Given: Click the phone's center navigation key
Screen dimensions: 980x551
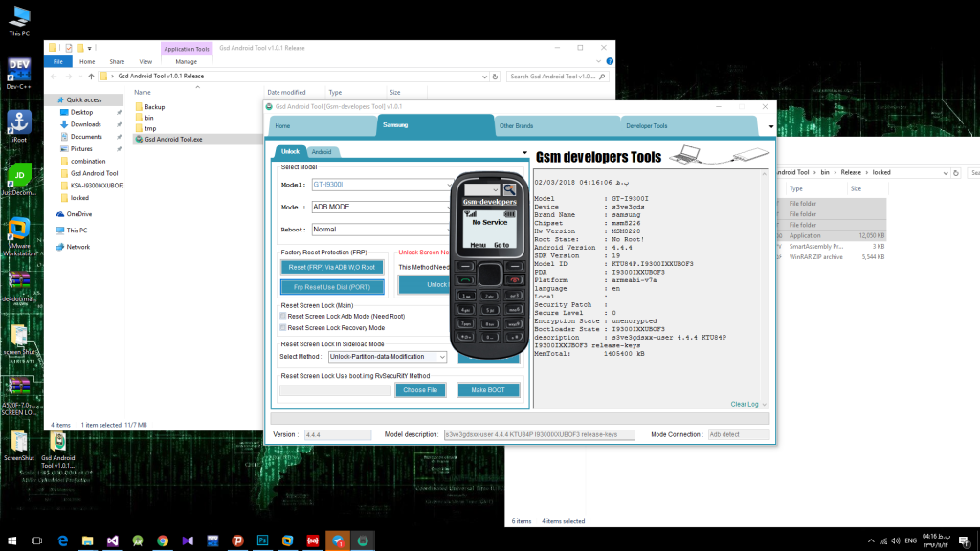Looking at the screenshot, I should [x=490, y=275].
